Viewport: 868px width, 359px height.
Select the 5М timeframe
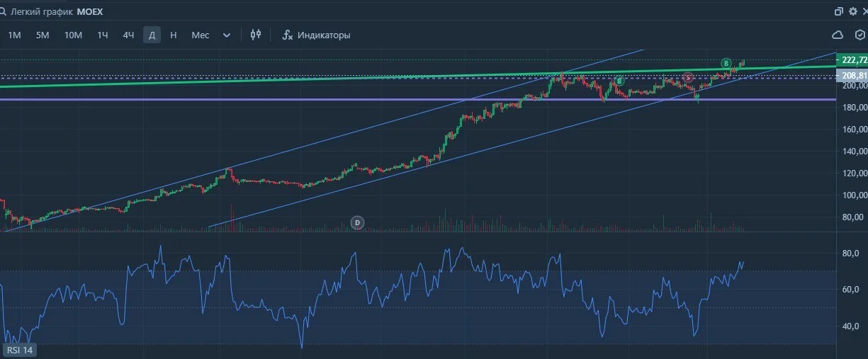point(43,35)
